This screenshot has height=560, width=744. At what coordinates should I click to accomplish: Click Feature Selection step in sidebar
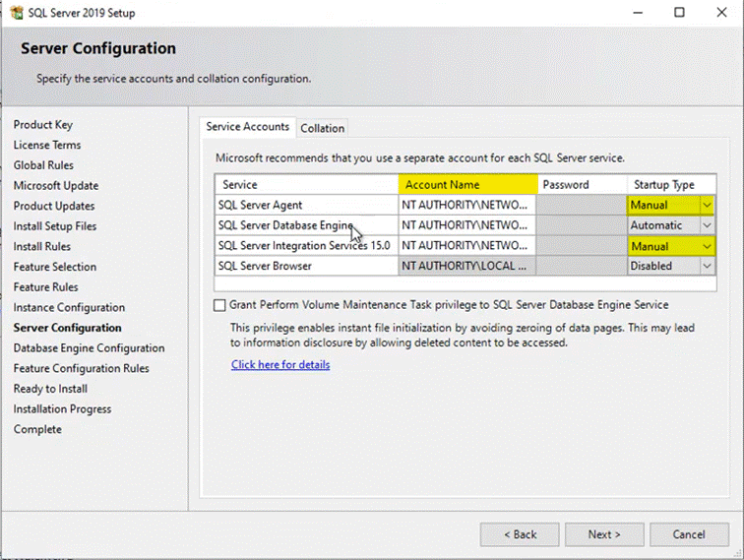[55, 267]
